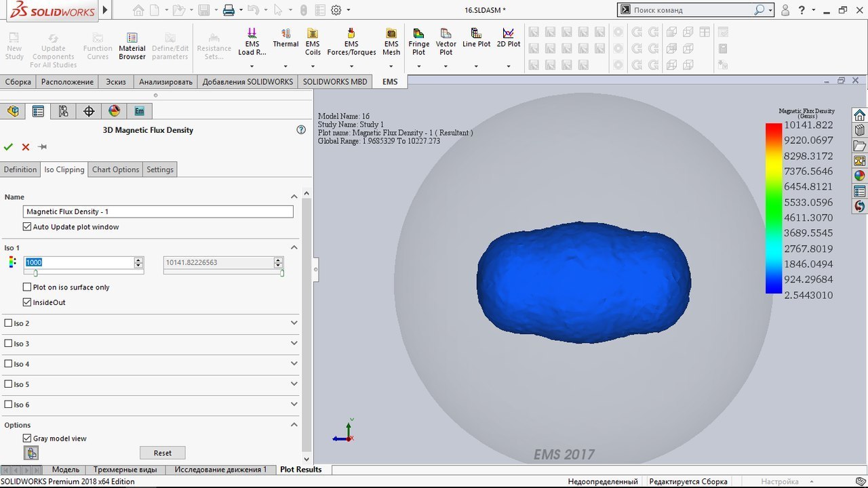Uncheck Gray model view option

(x=27, y=439)
